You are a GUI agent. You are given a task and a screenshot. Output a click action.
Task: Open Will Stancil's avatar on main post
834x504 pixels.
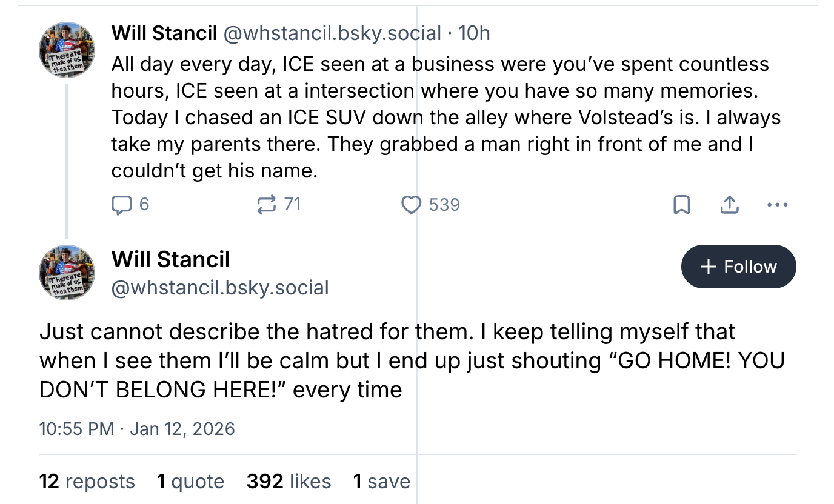tap(67, 273)
